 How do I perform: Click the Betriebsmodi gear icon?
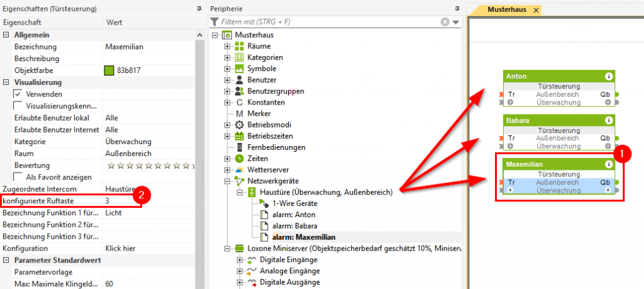tap(239, 125)
